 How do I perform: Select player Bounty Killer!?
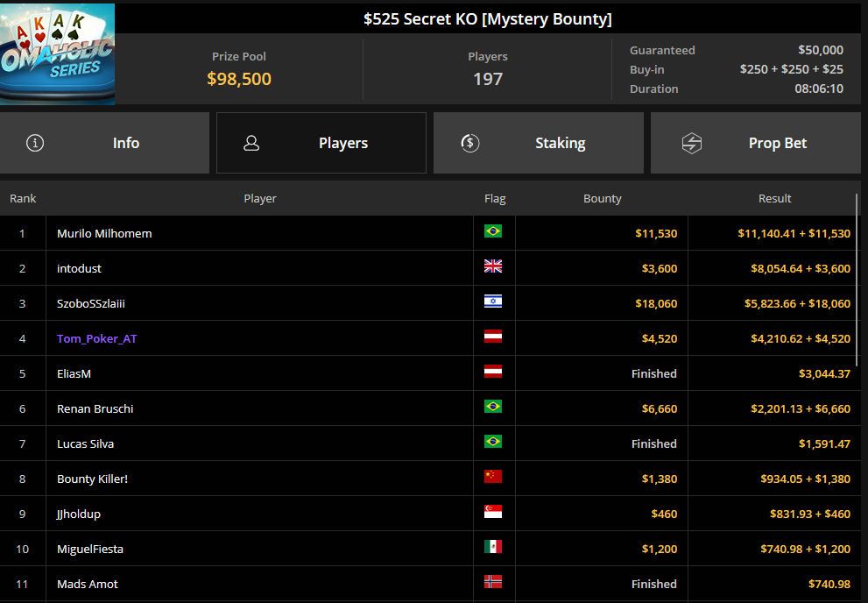93,479
